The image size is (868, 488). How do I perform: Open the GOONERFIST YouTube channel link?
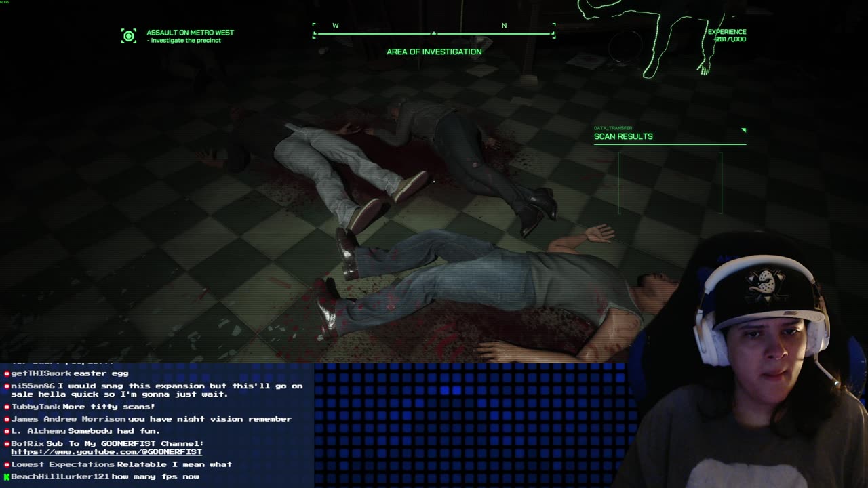(x=106, y=452)
